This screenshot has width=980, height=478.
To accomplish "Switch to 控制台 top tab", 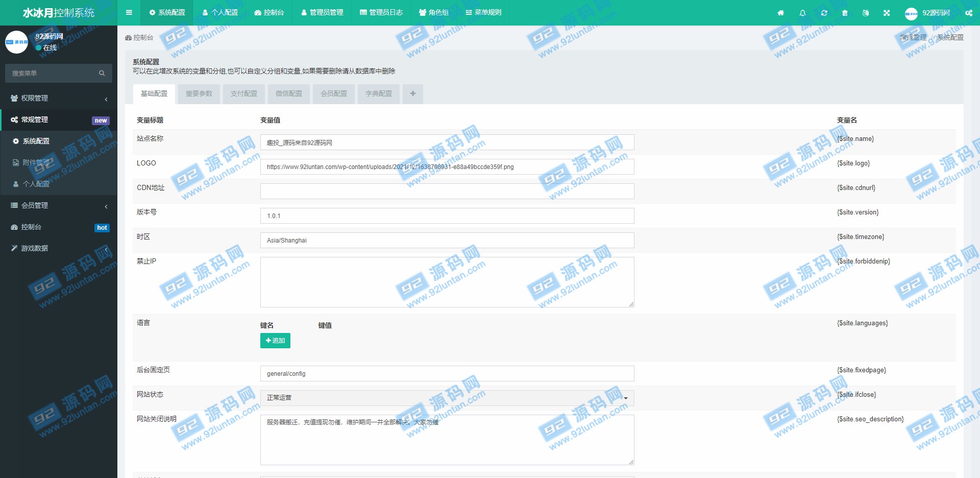I will (269, 13).
